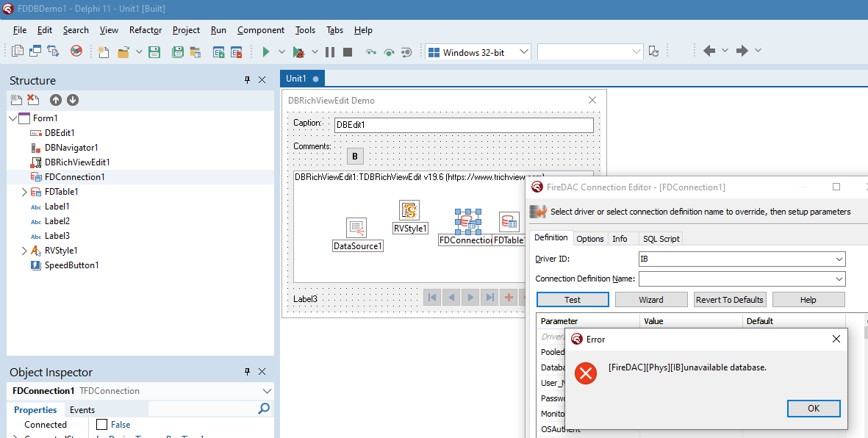Click the Pause icon in the toolbar
This screenshot has width=868, height=438.
[330, 52]
